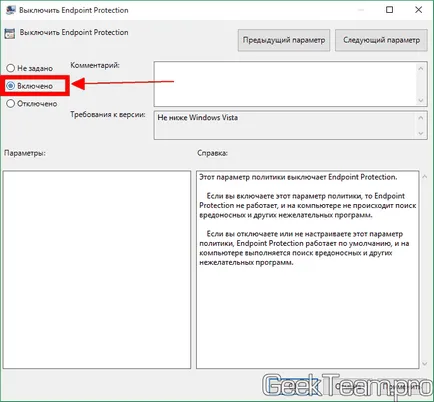Click the Справка panel scroll up arrow
Screen dimensions: 434x402
(424, 177)
